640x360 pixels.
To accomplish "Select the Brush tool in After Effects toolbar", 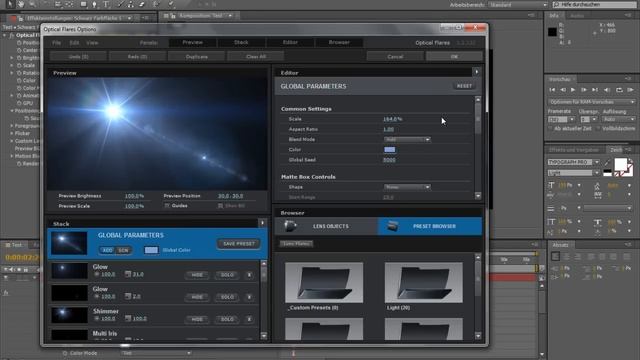I will click(121, 4).
